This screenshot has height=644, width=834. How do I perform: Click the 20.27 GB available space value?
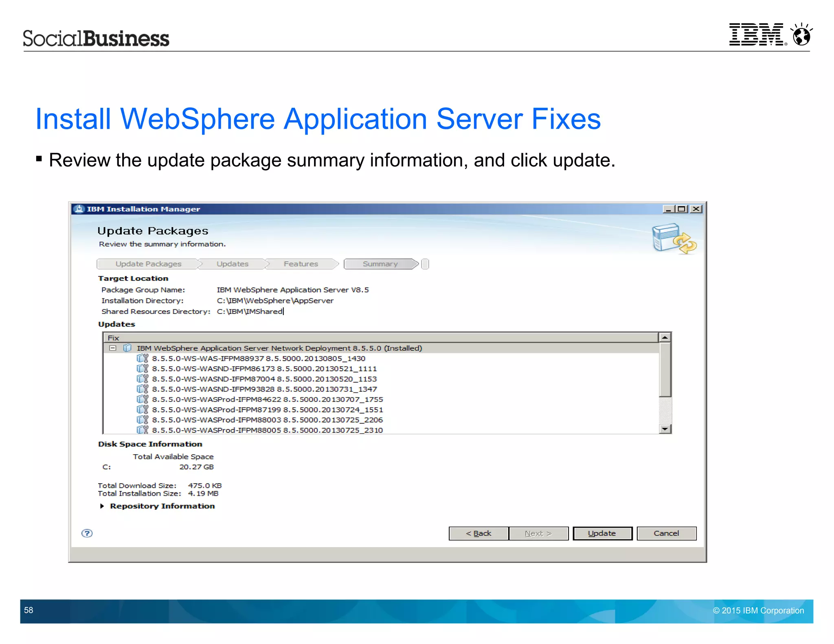[x=196, y=467]
